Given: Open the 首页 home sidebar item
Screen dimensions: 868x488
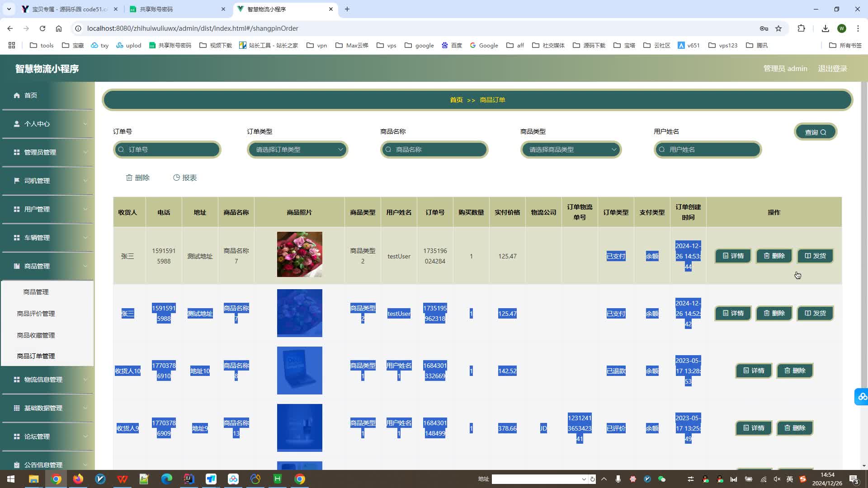Looking at the screenshot, I should click(47, 95).
